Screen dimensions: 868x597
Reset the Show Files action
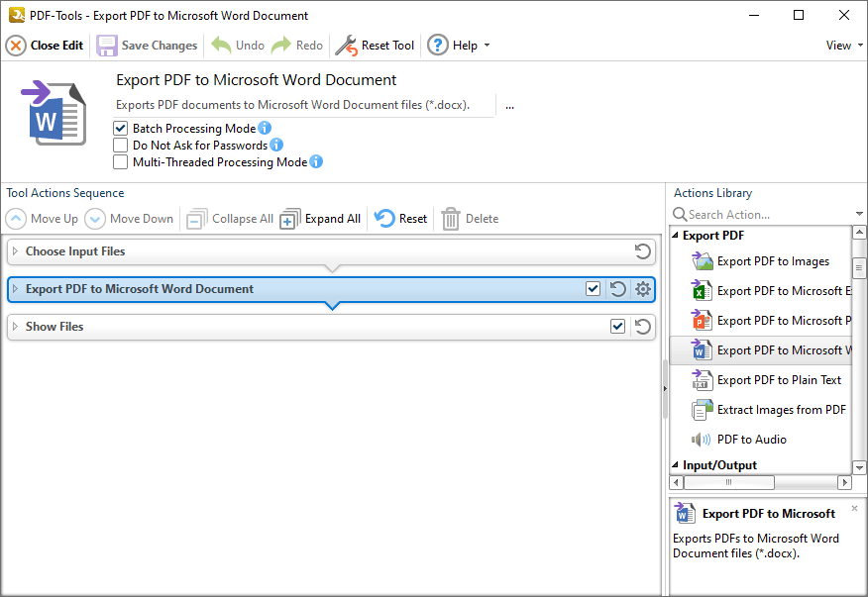point(643,327)
